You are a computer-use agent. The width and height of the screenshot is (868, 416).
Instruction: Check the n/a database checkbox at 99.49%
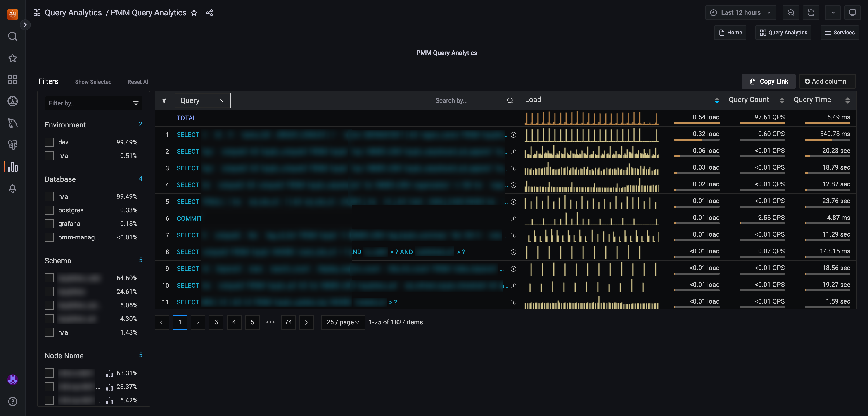pyautogui.click(x=49, y=196)
